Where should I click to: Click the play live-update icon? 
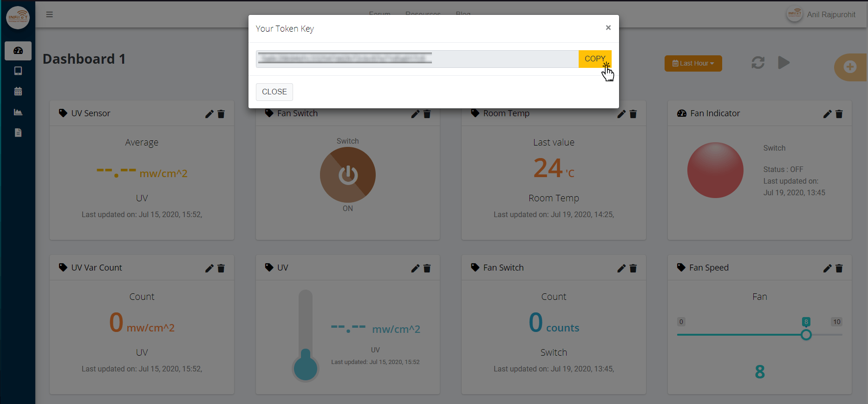(784, 63)
